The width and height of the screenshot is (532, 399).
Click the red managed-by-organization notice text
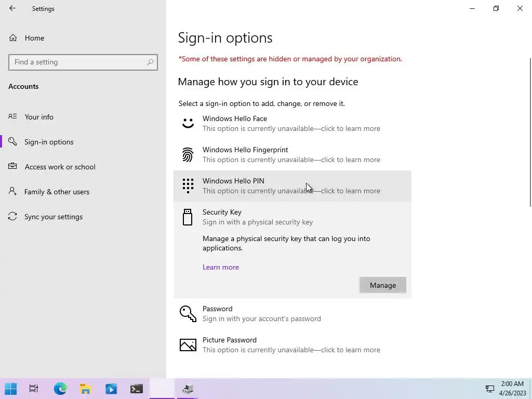pos(290,59)
